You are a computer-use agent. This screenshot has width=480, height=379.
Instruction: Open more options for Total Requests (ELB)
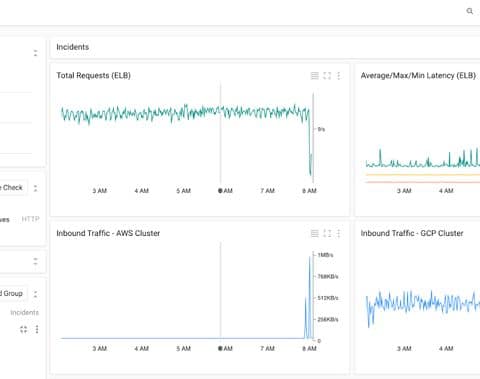pyautogui.click(x=339, y=76)
